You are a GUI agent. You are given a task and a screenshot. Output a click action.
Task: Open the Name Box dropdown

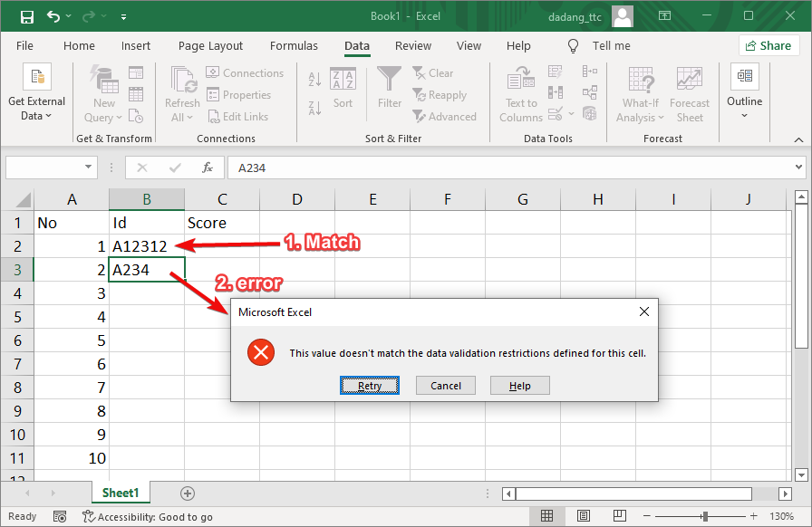click(87, 168)
